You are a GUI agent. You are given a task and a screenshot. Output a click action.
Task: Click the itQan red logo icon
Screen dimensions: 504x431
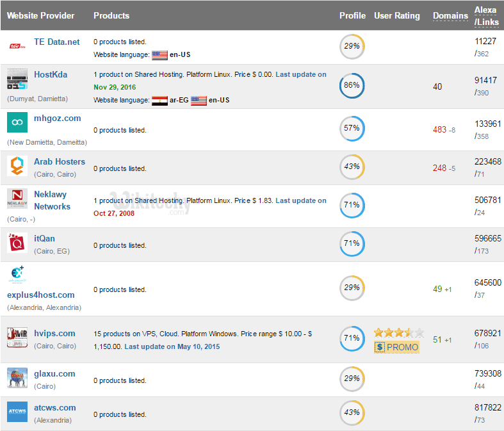point(17,243)
